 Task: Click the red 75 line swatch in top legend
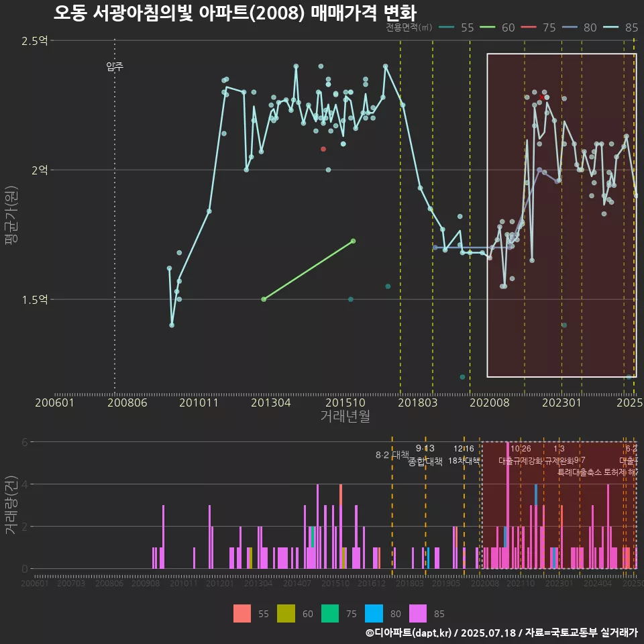click(x=529, y=28)
